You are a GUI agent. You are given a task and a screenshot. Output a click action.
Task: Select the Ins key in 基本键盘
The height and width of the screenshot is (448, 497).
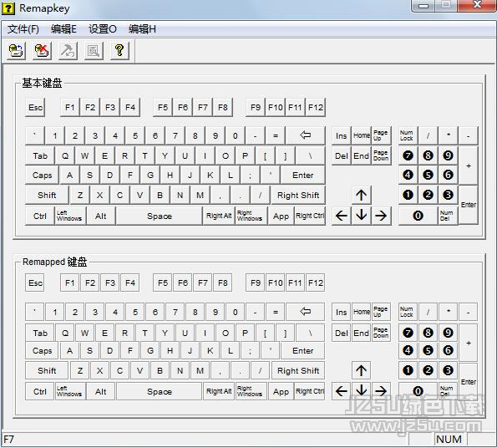(342, 135)
